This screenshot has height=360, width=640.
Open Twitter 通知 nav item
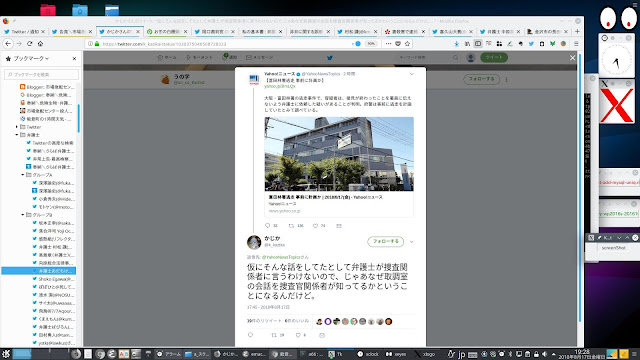pyautogui.click(x=230, y=58)
